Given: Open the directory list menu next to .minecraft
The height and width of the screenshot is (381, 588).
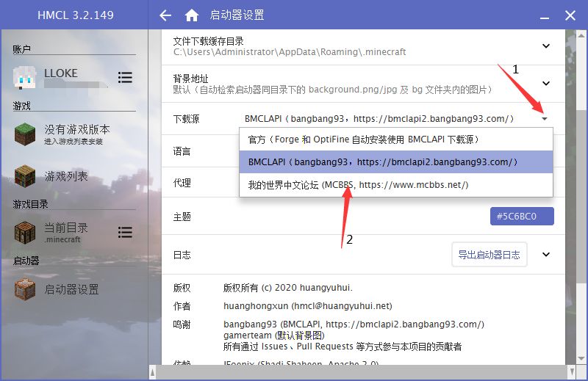Looking at the screenshot, I should (125, 232).
